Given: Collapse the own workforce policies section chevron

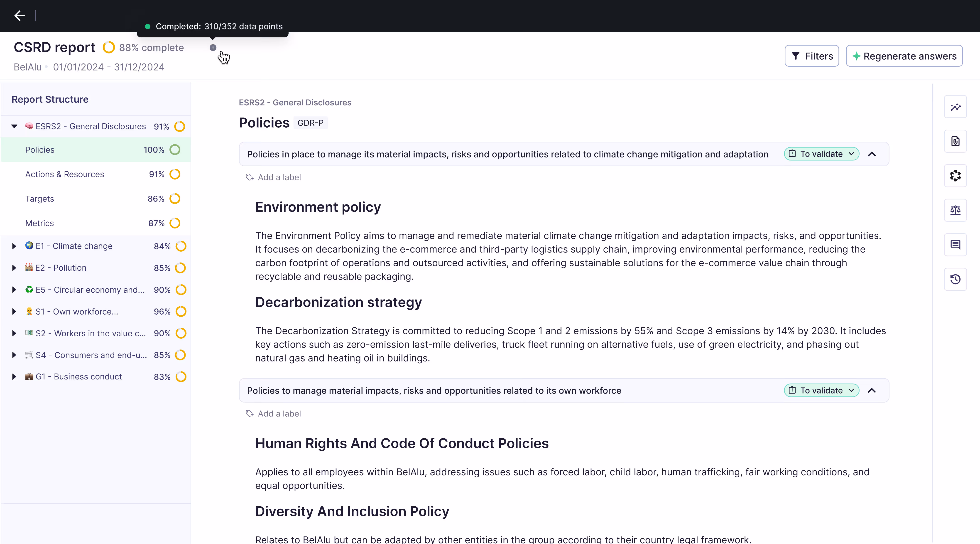Looking at the screenshot, I should tap(872, 390).
